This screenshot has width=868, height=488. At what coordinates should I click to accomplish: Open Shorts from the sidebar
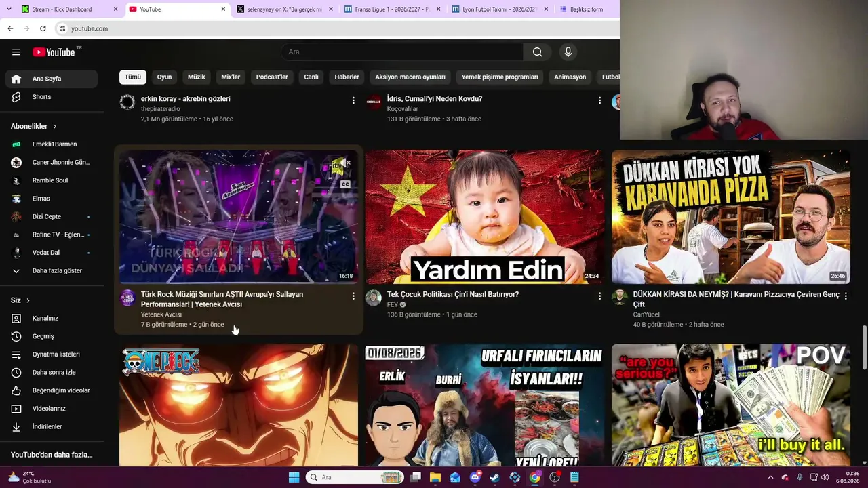pyautogui.click(x=52, y=97)
